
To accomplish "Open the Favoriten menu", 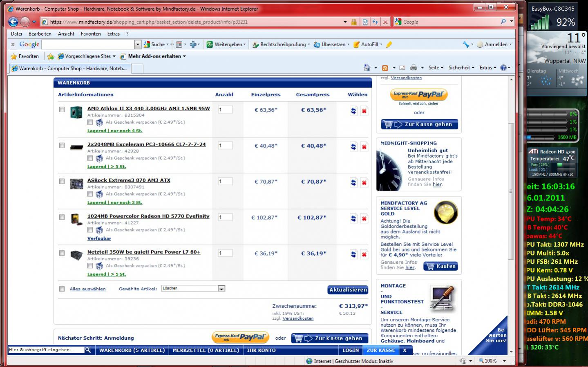I will point(91,34).
